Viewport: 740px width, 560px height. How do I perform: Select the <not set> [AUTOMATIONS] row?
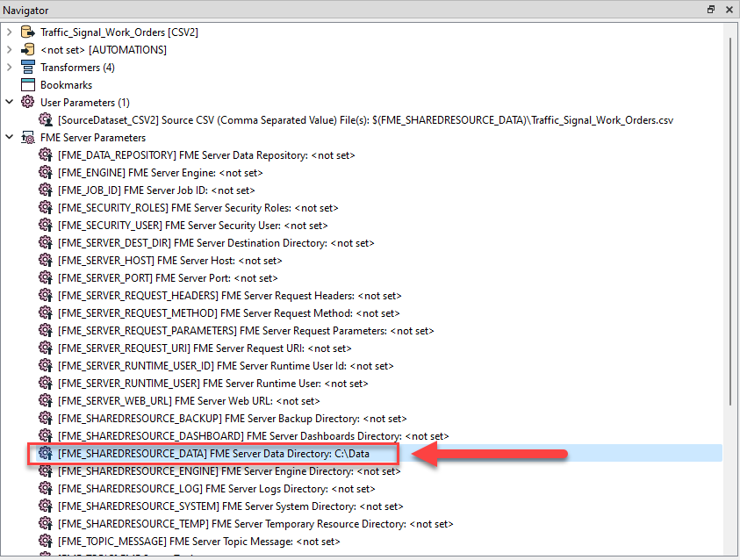pyautogui.click(x=104, y=49)
